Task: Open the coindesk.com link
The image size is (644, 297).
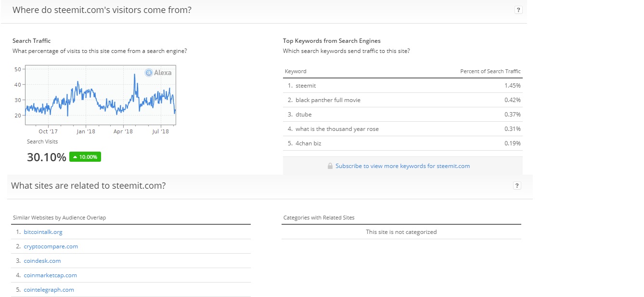Action: coord(42,261)
